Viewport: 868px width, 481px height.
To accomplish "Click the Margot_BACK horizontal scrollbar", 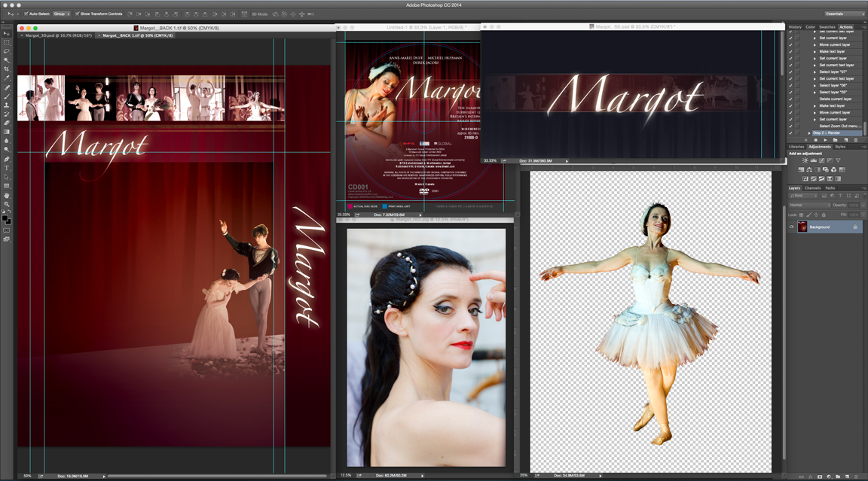I will 216,476.
